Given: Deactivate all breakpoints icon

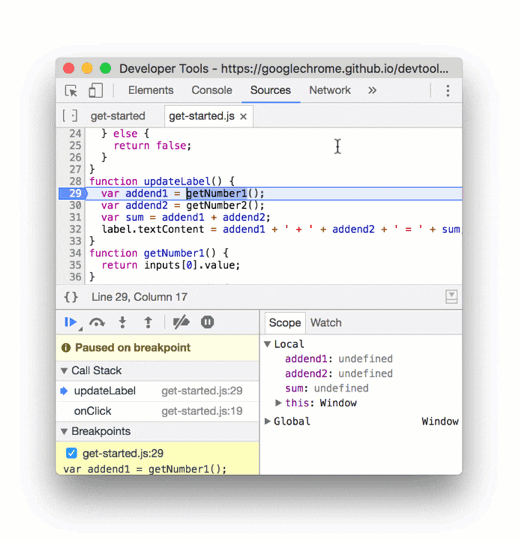Looking at the screenshot, I should coord(181,322).
